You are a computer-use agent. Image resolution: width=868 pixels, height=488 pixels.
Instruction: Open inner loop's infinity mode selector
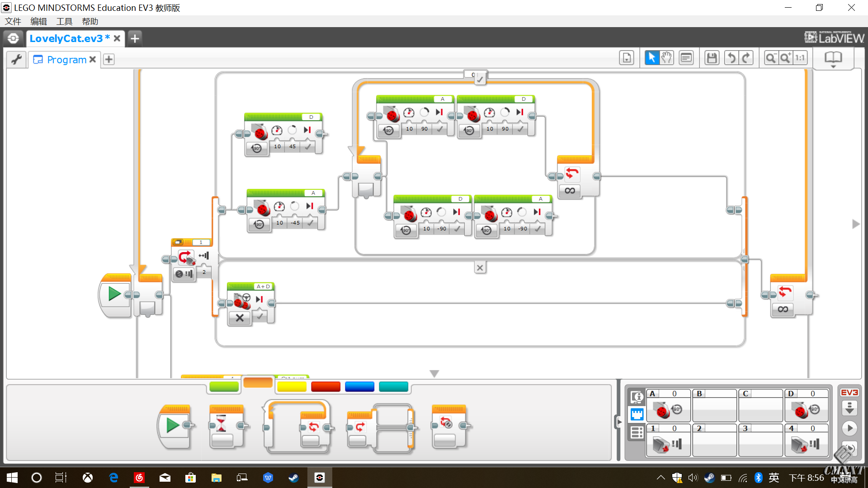tap(570, 191)
